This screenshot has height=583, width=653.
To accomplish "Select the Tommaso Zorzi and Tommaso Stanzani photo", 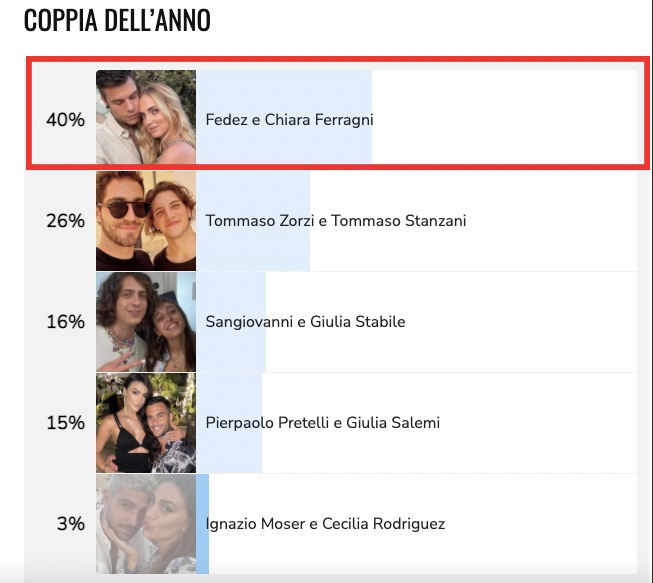I will 146,221.
